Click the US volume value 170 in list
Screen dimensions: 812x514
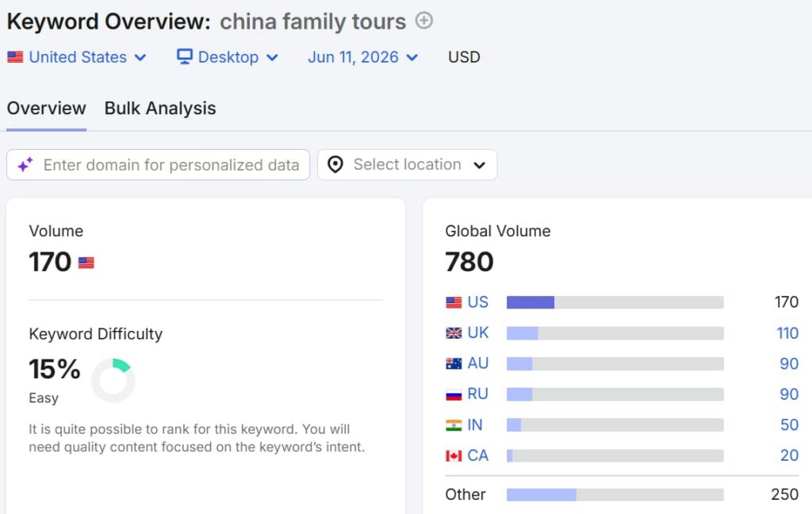[x=786, y=302]
